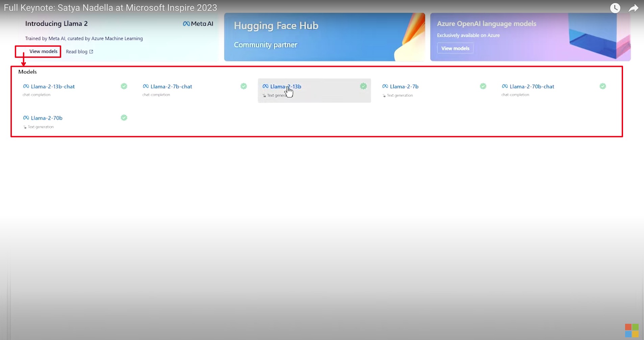Screen dimensions: 644x340
Task: Open the Llama-2-7b-chat model
Action: click(x=171, y=87)
